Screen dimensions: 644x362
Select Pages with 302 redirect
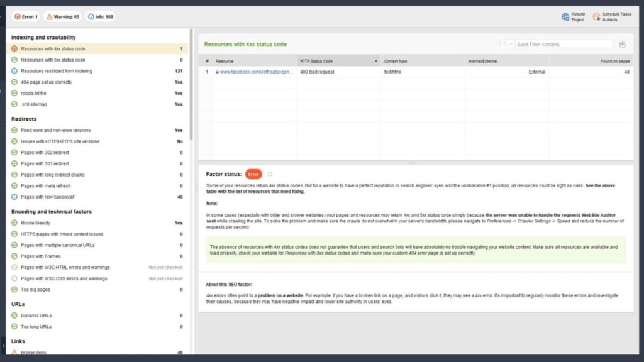[x=97, y=152]
